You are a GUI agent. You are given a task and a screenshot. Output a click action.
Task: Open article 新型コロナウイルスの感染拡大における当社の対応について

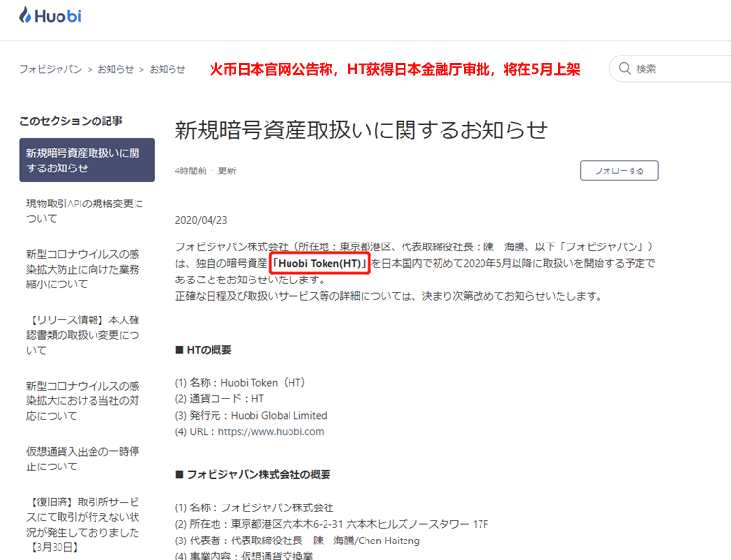click(x=83, y=400)
